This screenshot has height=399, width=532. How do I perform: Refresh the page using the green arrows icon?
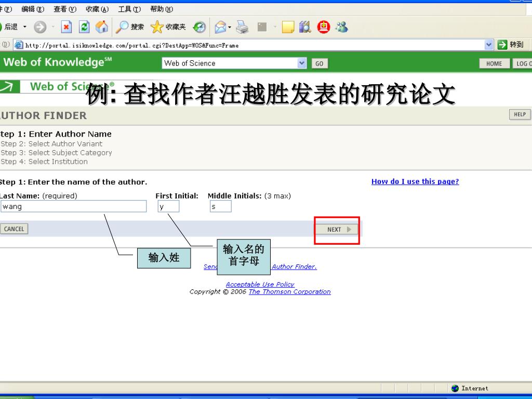coord(84,27)
